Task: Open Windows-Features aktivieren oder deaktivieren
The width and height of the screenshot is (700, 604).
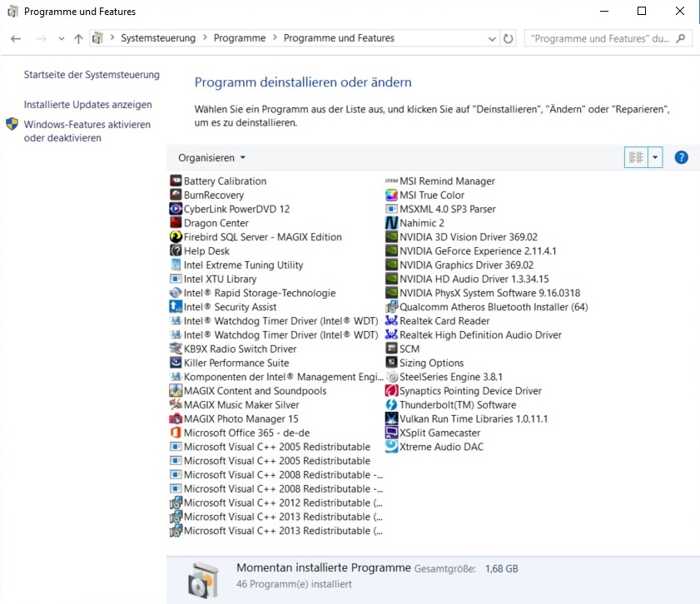Action: tap(87, 131)
